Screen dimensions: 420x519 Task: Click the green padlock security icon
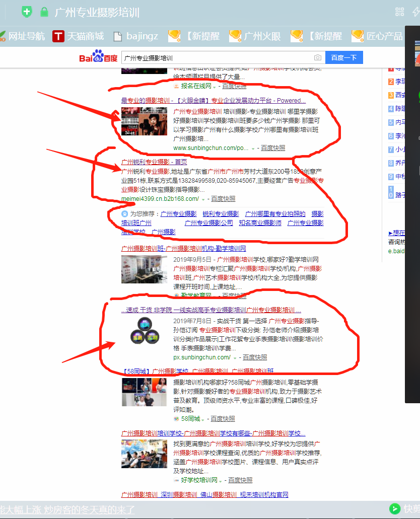click(x=44, y=12)
